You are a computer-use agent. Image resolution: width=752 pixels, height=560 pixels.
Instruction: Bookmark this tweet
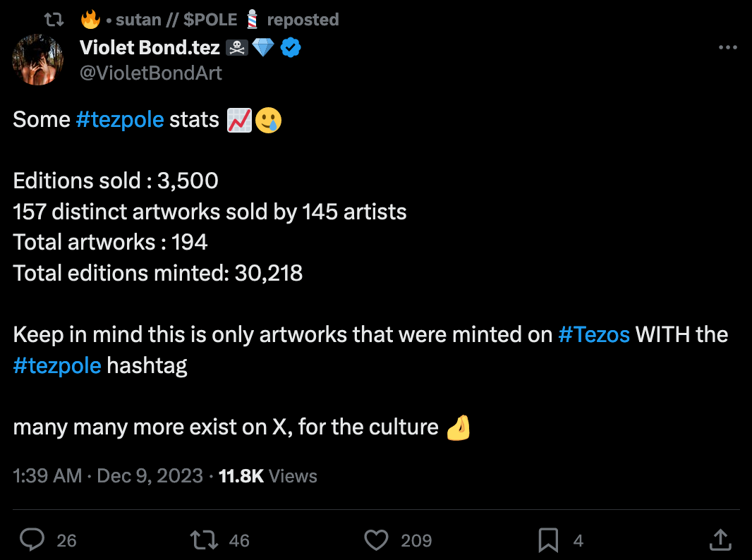pyautogui.click(x=549, y=540)
